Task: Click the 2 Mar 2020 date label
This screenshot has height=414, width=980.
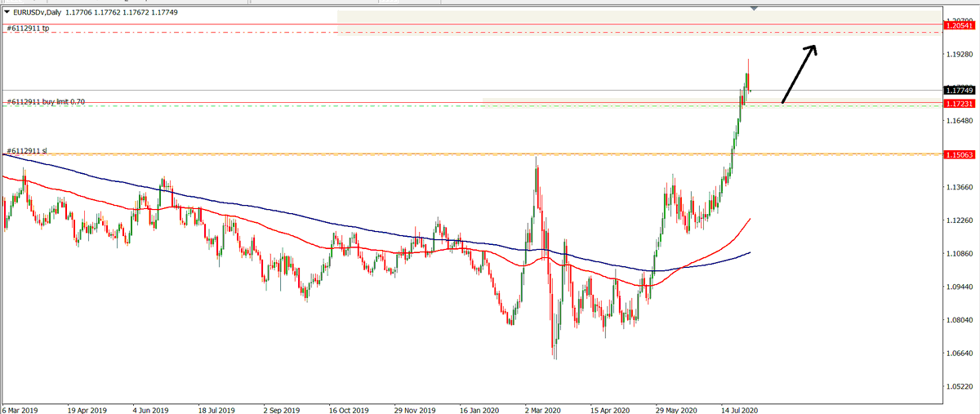Action: 545,409
